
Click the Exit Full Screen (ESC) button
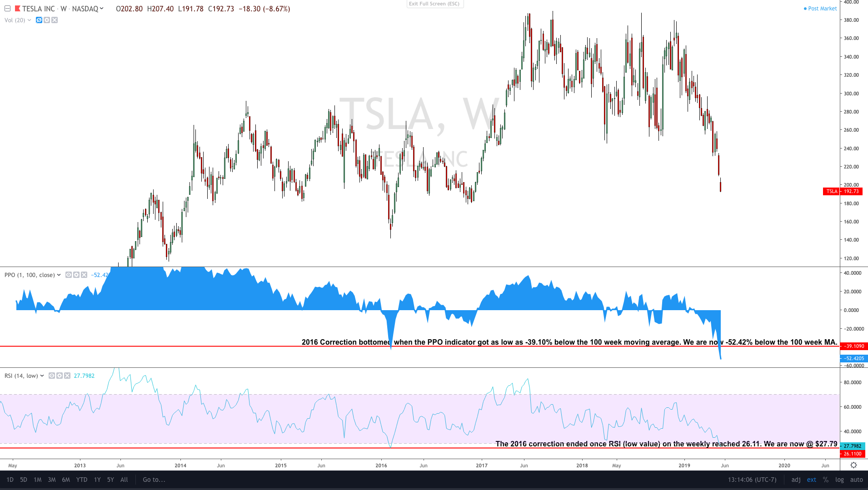pyautogui.click(x=434, y=4)
